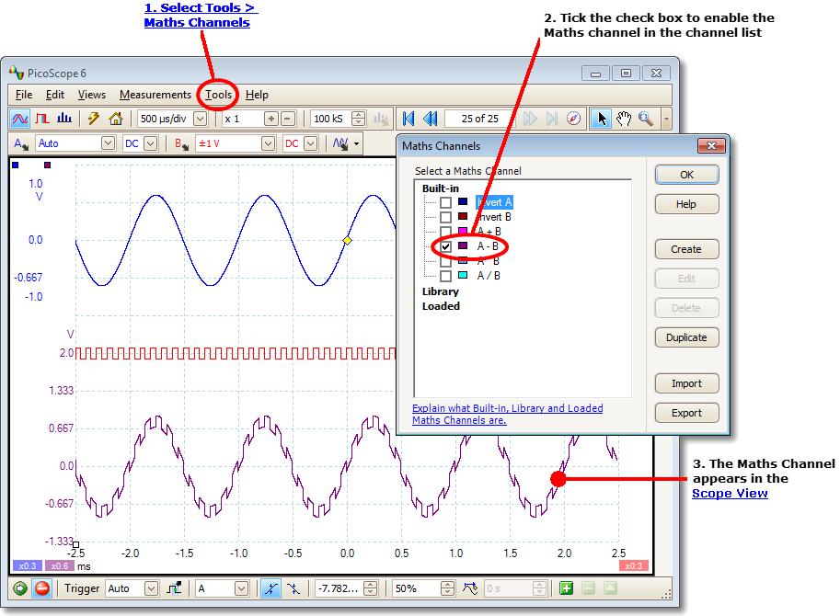Image resolution: width=840 pixels, height=616 pixels.
Task: Open the trigger source A dropdown
Action: pyautogui.click(x=242, y=588)
